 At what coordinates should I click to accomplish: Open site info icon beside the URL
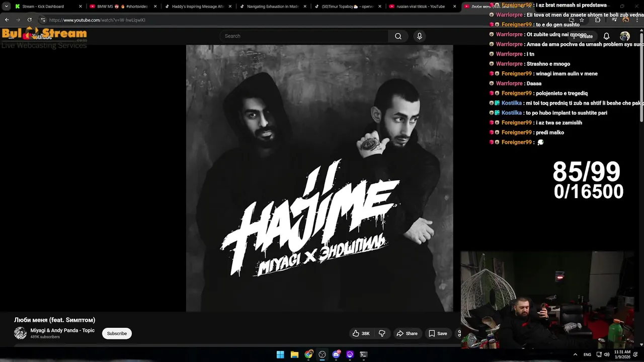tap(43, 20)
